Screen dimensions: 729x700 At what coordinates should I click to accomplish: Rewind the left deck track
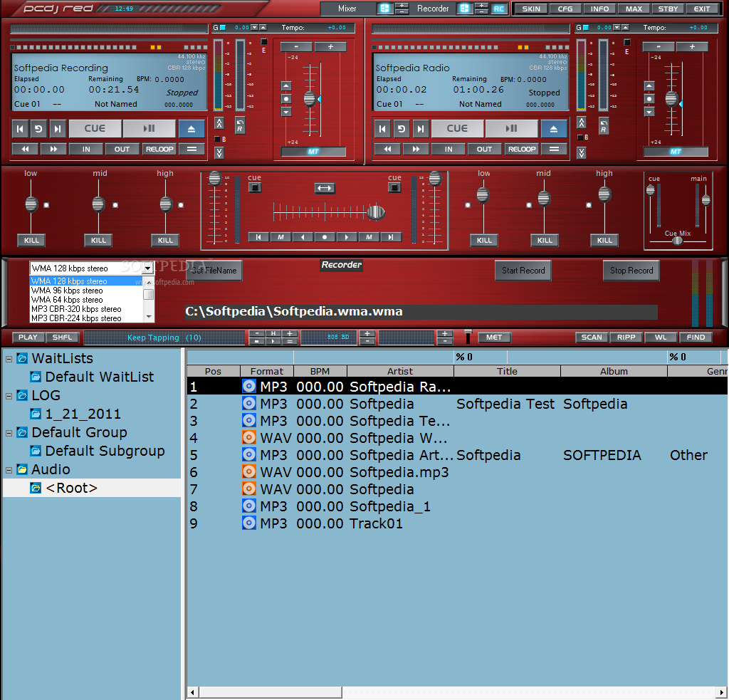25,150
